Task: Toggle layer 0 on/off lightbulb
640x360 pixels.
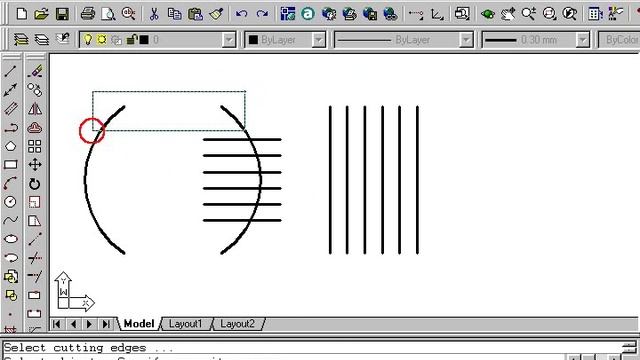Action: click(88, 40)
